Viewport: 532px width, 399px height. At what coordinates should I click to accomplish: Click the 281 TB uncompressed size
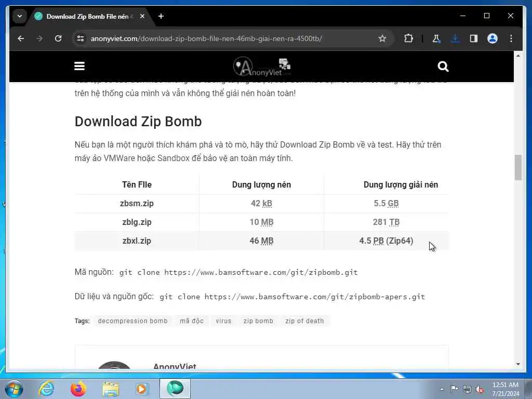(x=386, y=222)
